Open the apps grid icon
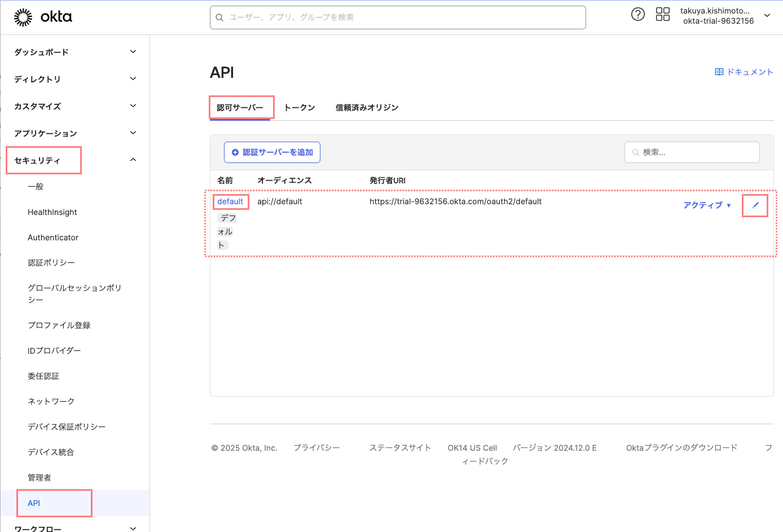Image resolution: width=783 pixels, height=532 pixels. tap(663, 15)
